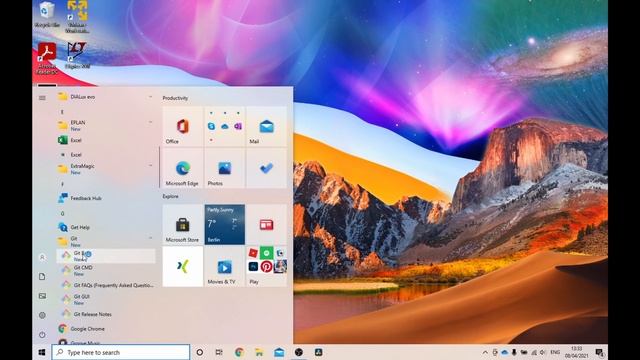Open Git FAQs (Frequently Asked Questions)

coord(105,285)
